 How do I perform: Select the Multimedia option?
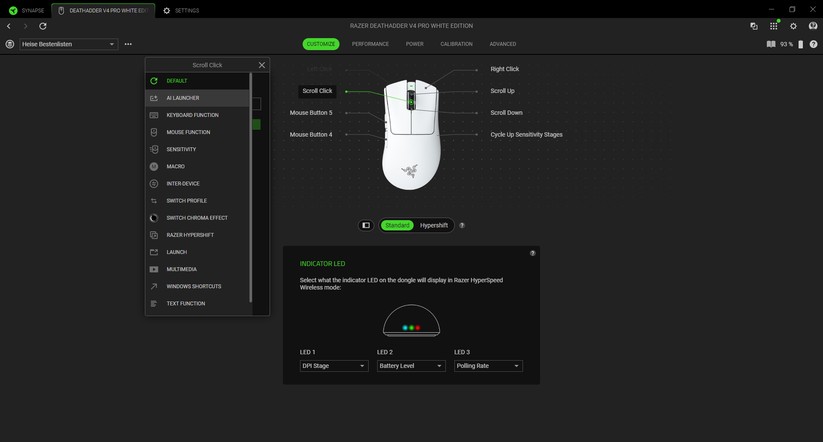(197, 269)
